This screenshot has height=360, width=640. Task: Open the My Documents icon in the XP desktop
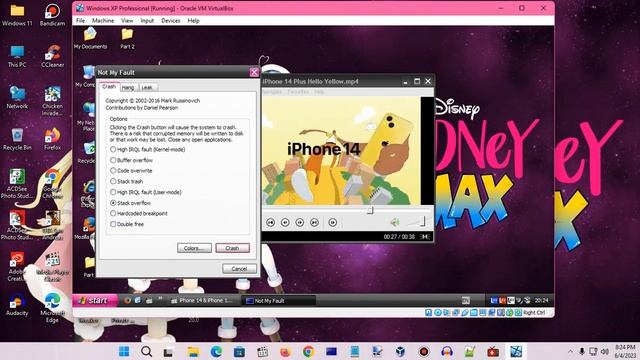[x=90, y=39]
